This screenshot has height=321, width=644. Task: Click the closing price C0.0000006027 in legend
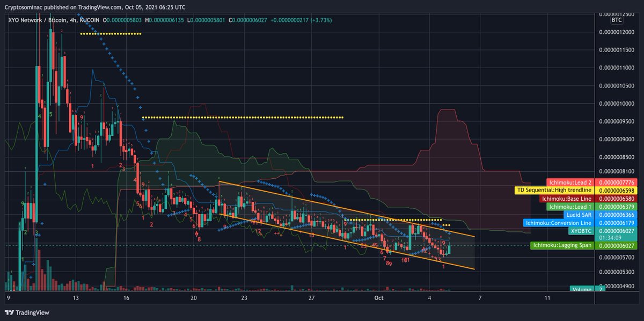point(248,20)
